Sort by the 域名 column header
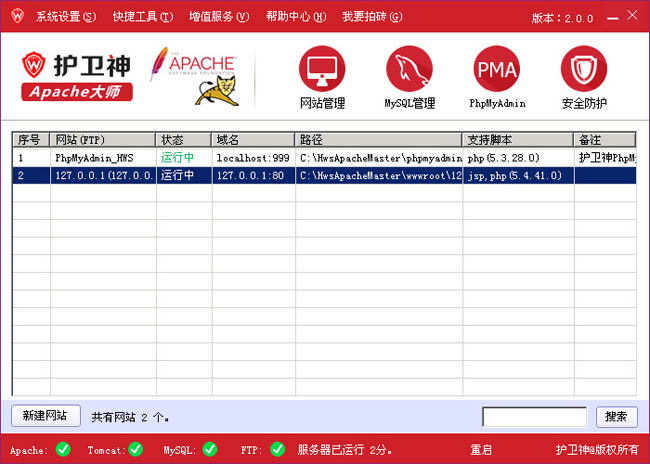650x464 pixels. tap(253, 140)
